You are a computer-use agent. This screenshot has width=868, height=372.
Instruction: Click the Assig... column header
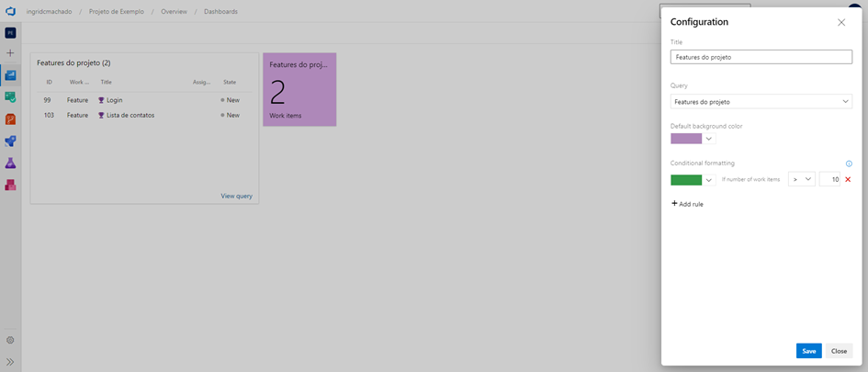click(201, 82)
